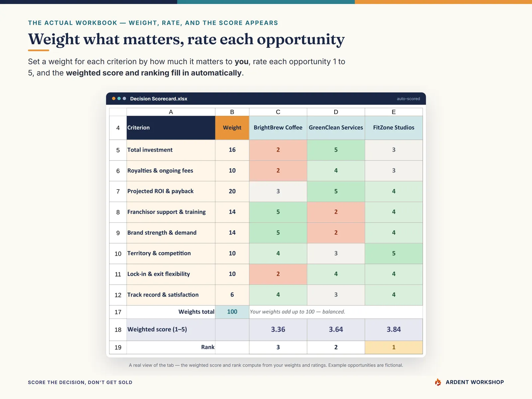Click BrightBrew rating 3 for Projected ROI
532x399 pixels.
(278, 191)
